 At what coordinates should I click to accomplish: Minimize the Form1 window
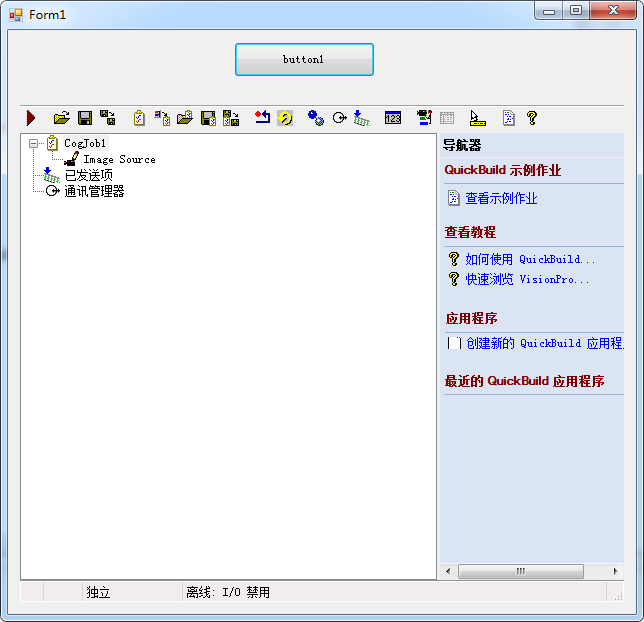pos(549,11)
